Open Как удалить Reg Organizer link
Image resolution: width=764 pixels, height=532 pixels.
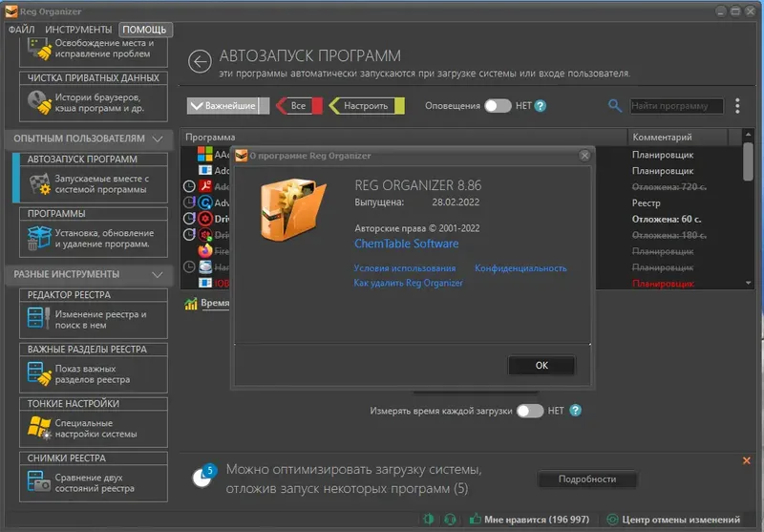[409, 283]
